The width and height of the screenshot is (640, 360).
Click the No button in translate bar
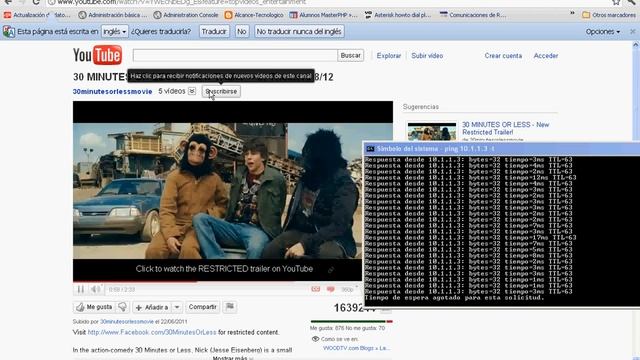[x=242, y=31]
